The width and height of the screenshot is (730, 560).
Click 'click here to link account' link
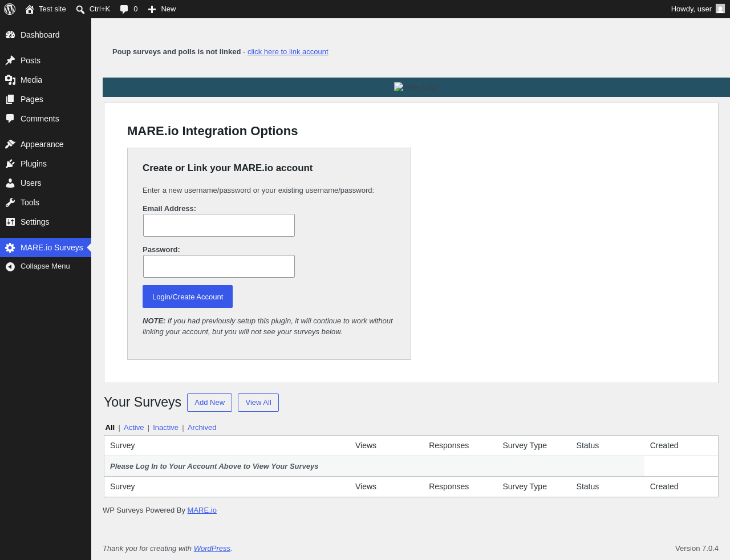[x=287, y=52]
